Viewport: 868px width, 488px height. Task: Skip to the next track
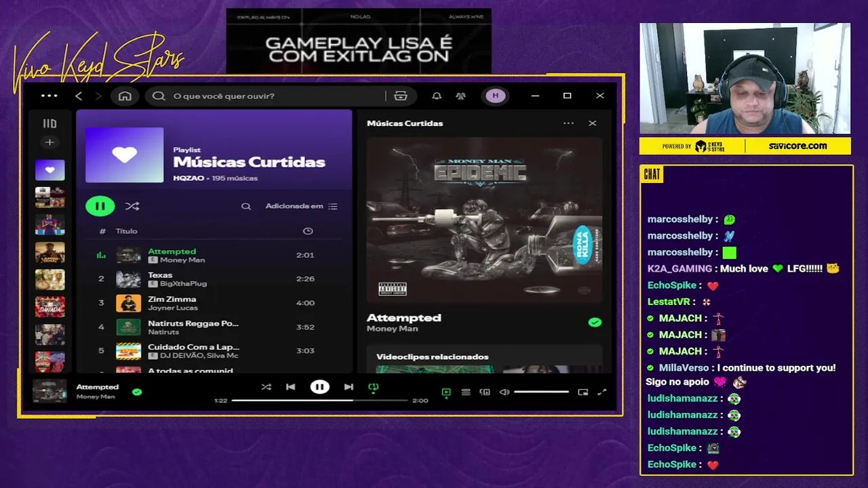(349, 387)
